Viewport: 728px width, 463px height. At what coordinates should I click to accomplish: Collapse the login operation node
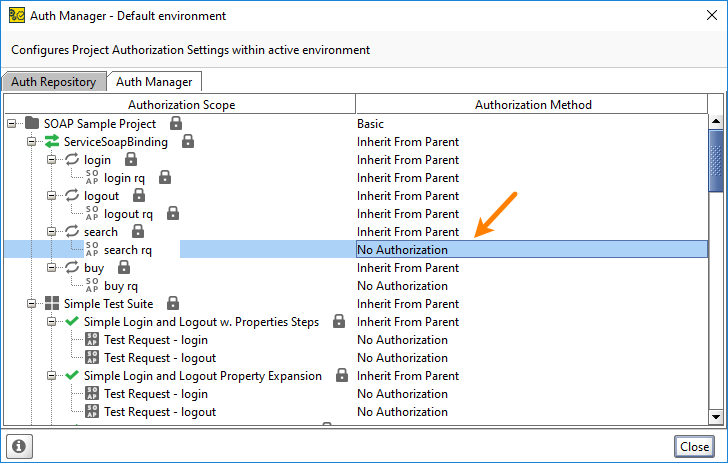pos(52,160)
